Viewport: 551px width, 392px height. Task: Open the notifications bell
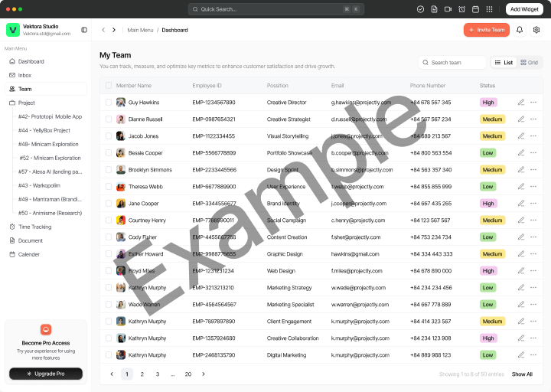(520, 30)
